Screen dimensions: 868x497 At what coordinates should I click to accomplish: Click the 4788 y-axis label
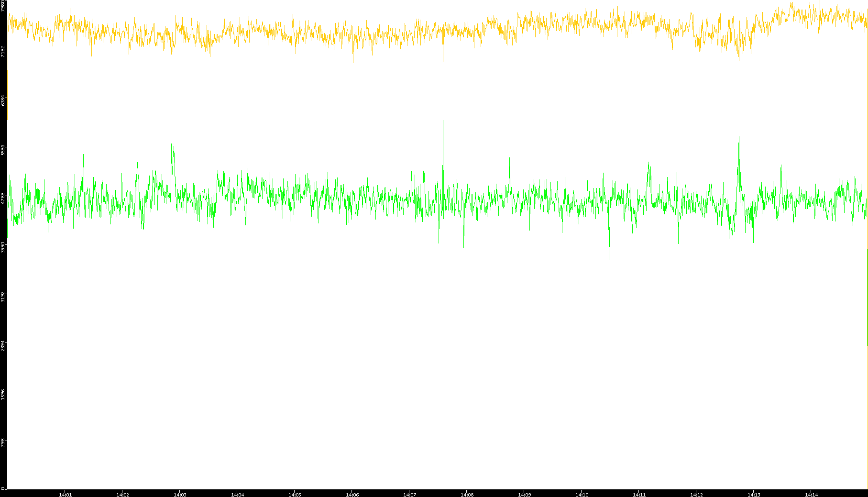coord(3,199)
